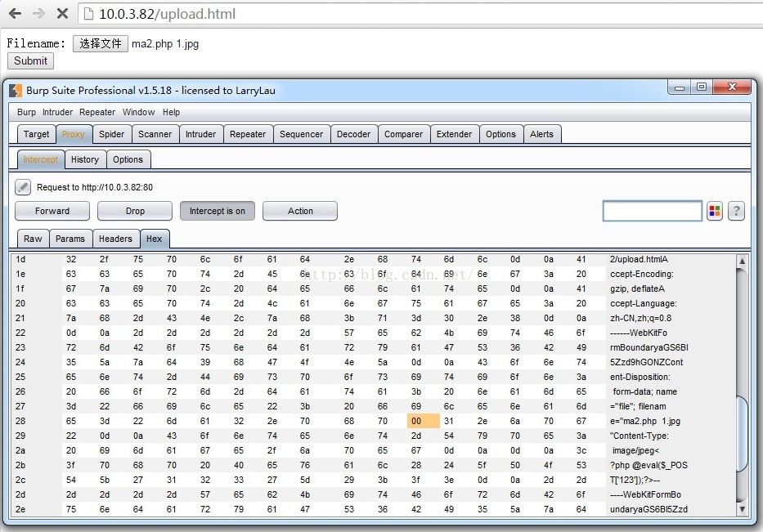Switch to the Raw view tab
Viewport: 763px width, 532px height.
click(x=33, y=239)
